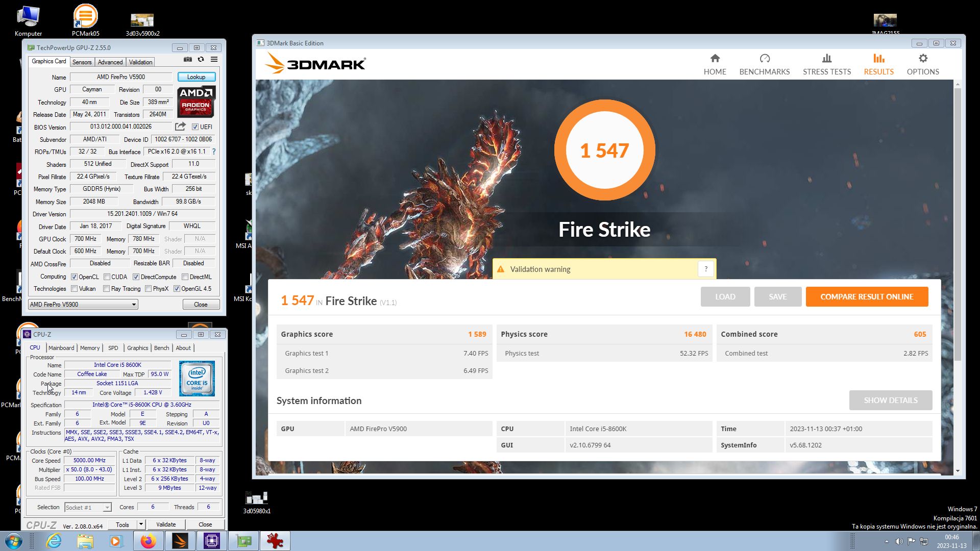Open the Graphics tab in CPU-Z

138,348
